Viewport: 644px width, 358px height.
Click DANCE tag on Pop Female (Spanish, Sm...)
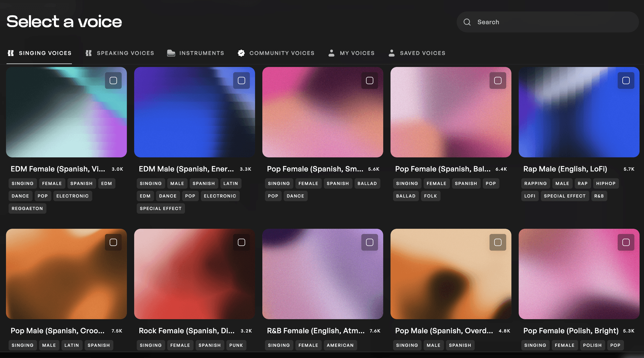[295, 196]
